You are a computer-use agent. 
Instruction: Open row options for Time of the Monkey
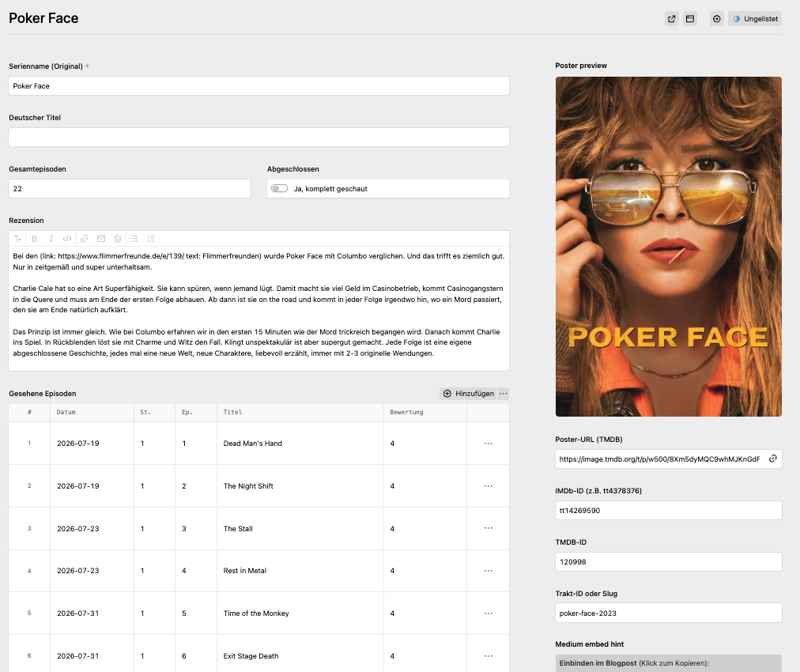pos(489,613)
